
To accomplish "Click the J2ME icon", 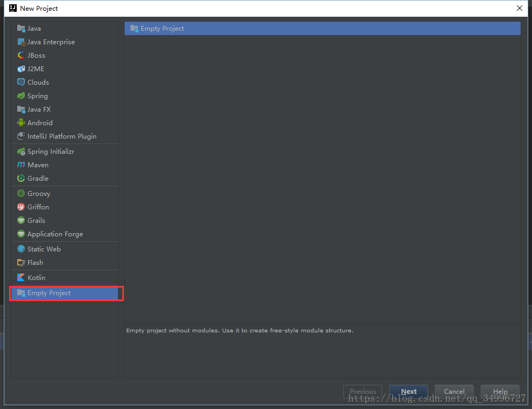I will point(21,69).
